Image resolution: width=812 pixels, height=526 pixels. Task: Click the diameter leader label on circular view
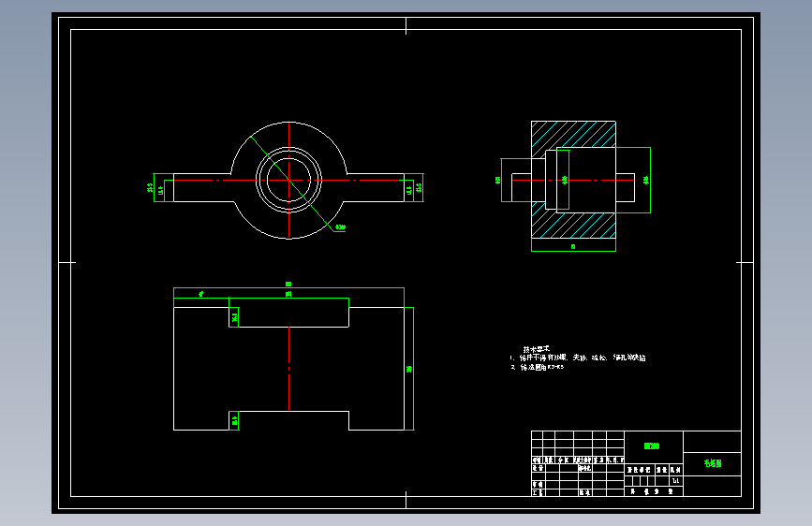coord(340,227)
